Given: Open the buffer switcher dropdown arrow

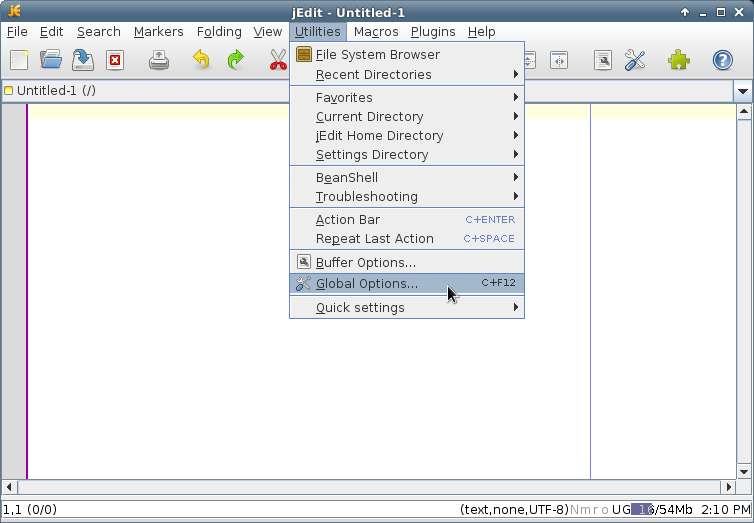Looking at the screenshot, I should (x=743, y=91).
